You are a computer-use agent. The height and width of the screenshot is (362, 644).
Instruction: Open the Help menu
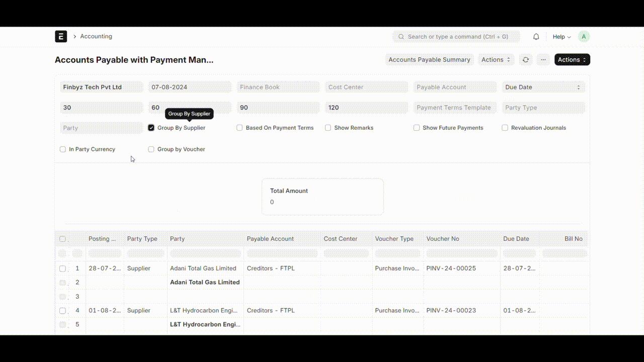561,37
